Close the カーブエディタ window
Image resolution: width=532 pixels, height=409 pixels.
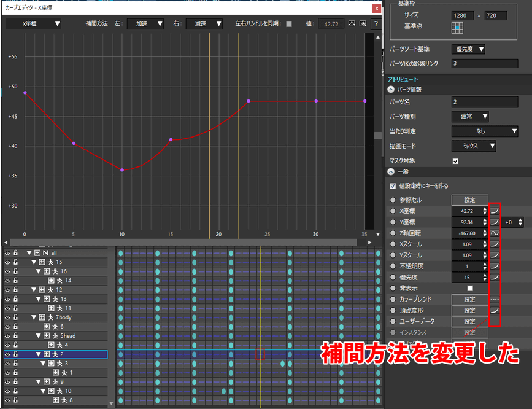point(377,9)
